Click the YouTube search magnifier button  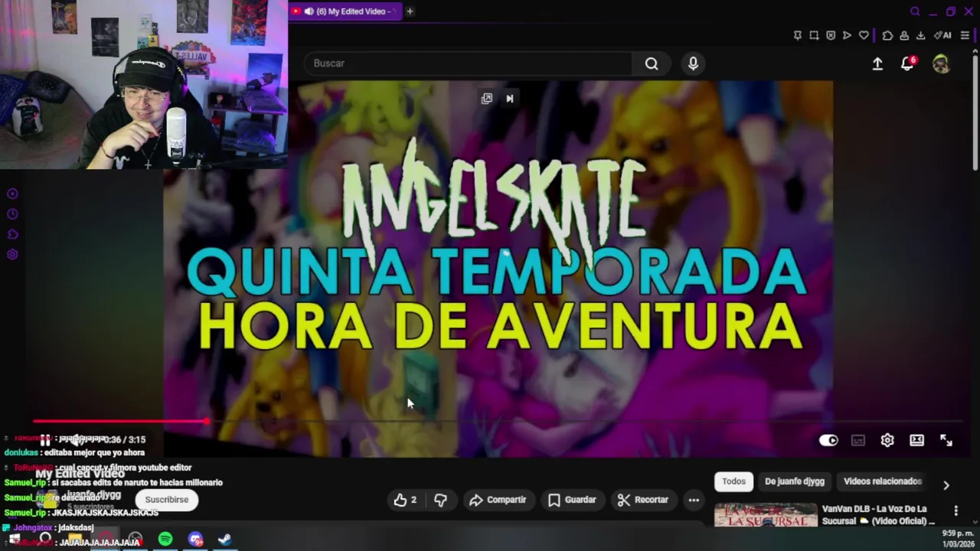pos(652,64)
